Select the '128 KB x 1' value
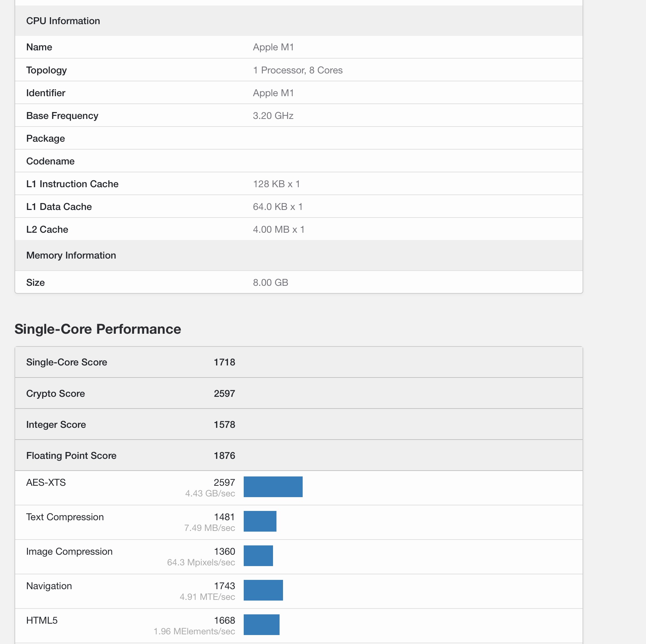This screenshot has width=646, height=644. [x=276, y=184]
